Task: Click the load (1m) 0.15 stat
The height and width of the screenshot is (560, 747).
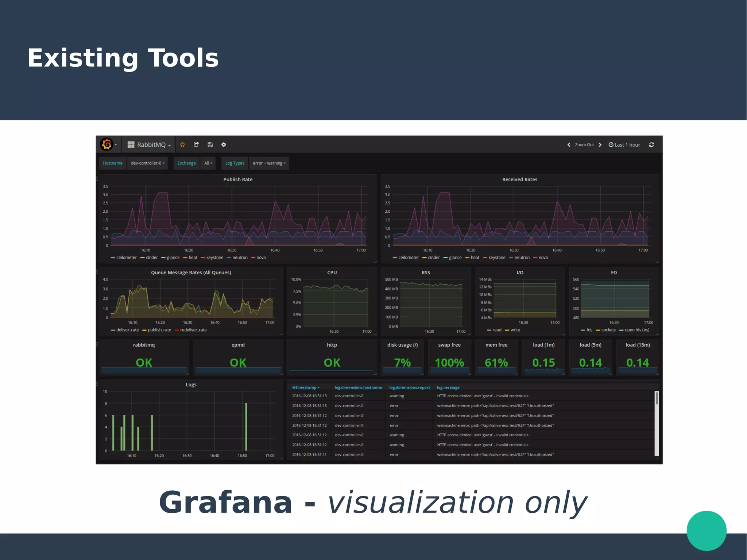Action: pos(543,357)
